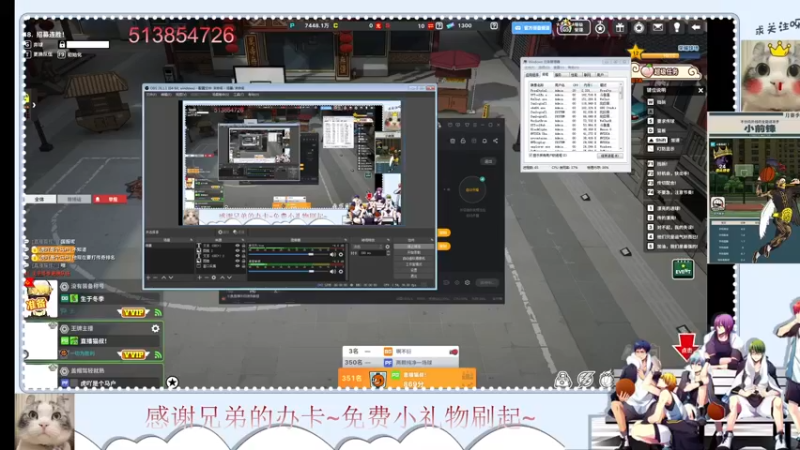800x450 pixels.
Task: Open the transition type dropdown in OBS
Action: pos(367,246)
